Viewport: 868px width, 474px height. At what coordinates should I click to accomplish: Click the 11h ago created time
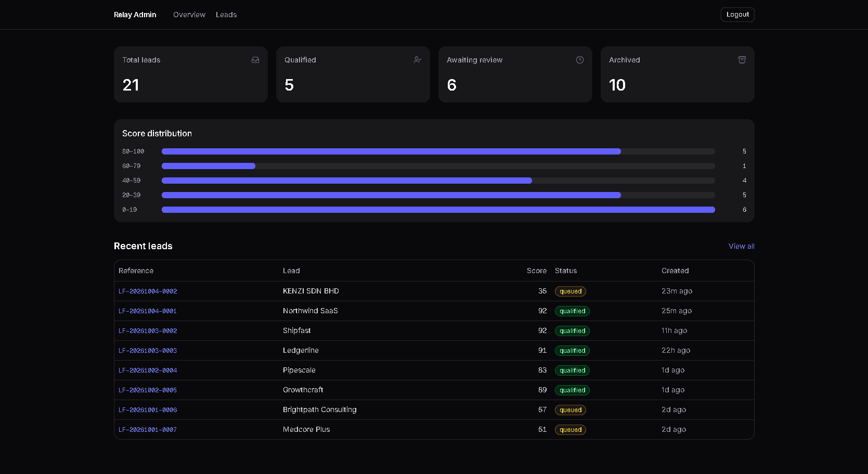(674, 330)
